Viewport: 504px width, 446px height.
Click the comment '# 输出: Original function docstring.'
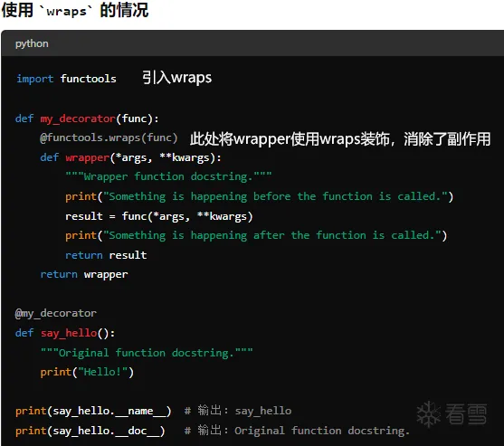pos(297,431)
